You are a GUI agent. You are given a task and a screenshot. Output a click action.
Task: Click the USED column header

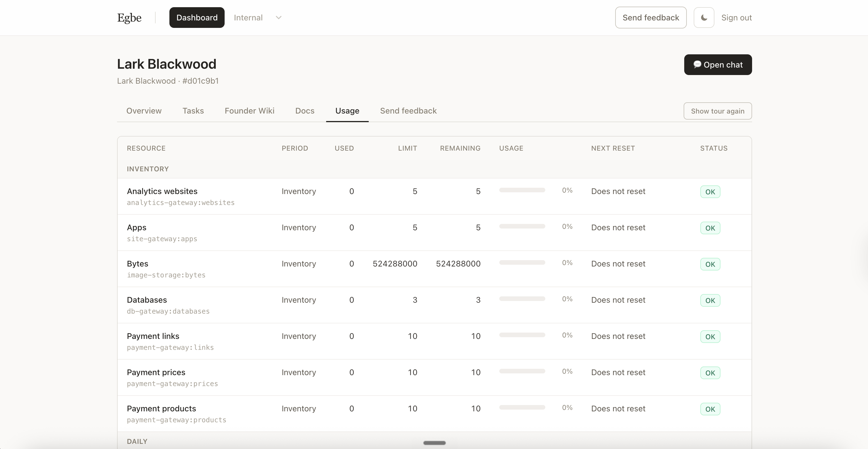point(344,148)
